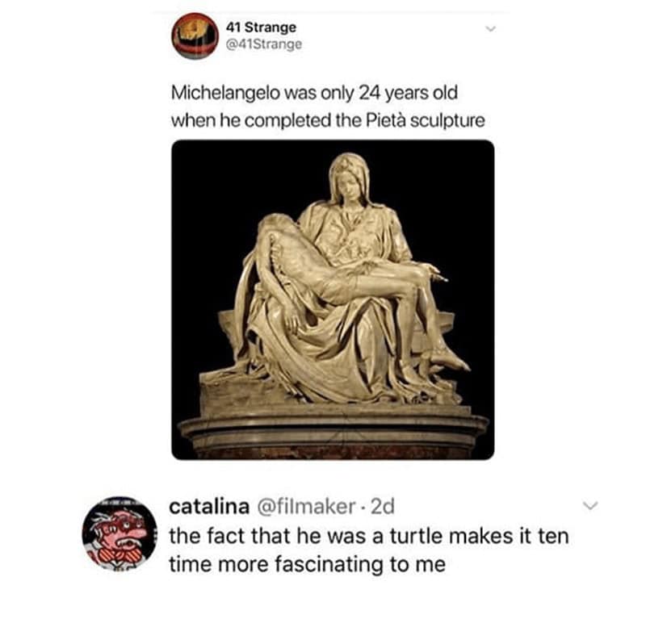Open the Pietà sculpture photo
Viewport: 646px width, 644px height.
pyautogui.click(x=333, y=299)
